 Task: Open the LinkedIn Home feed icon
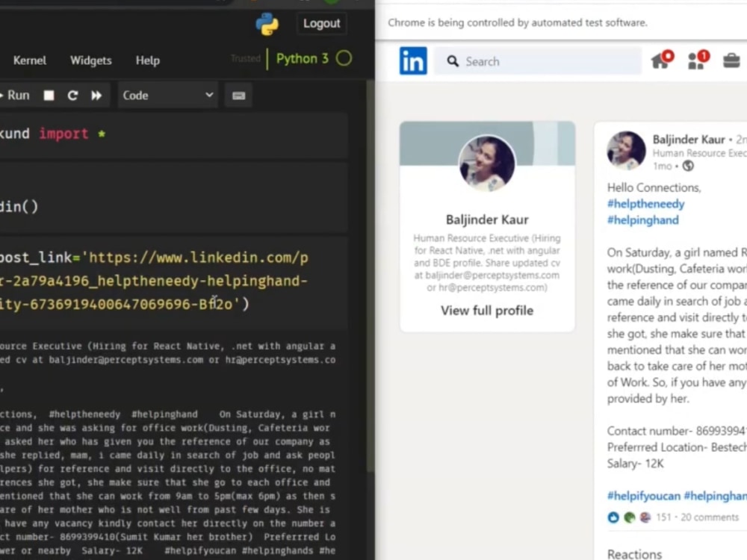tap(660, 60)
